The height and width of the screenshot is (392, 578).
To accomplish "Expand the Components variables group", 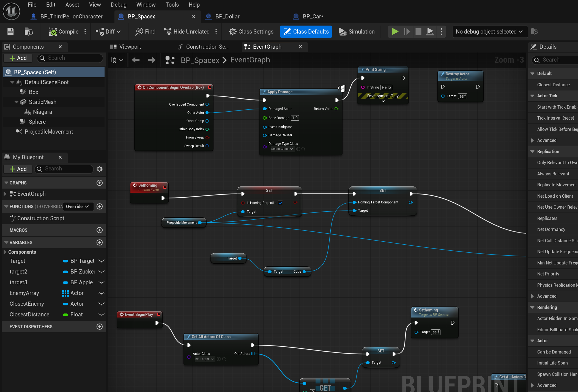I will pos(5,252).
